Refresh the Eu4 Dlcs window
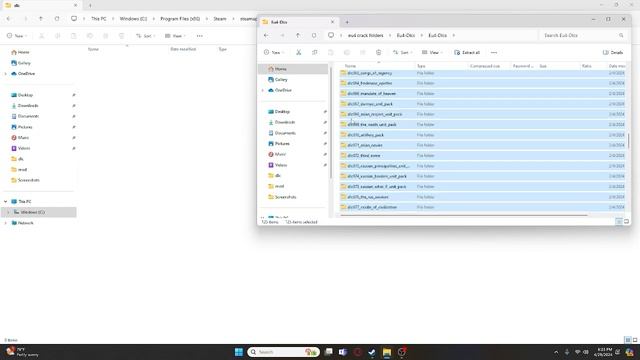The height and width of the screenshot is (360, 640). click(314, 36)
